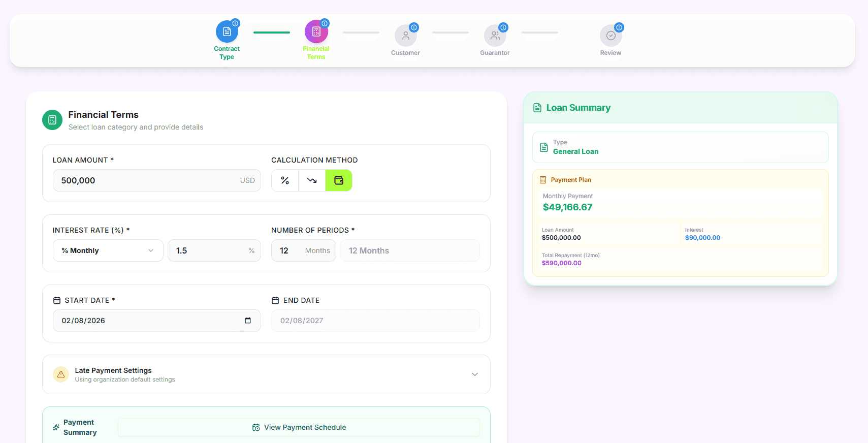This screenshot has height=443, width=868.
Task: Click the USD currency suffix
Action: 247,180
